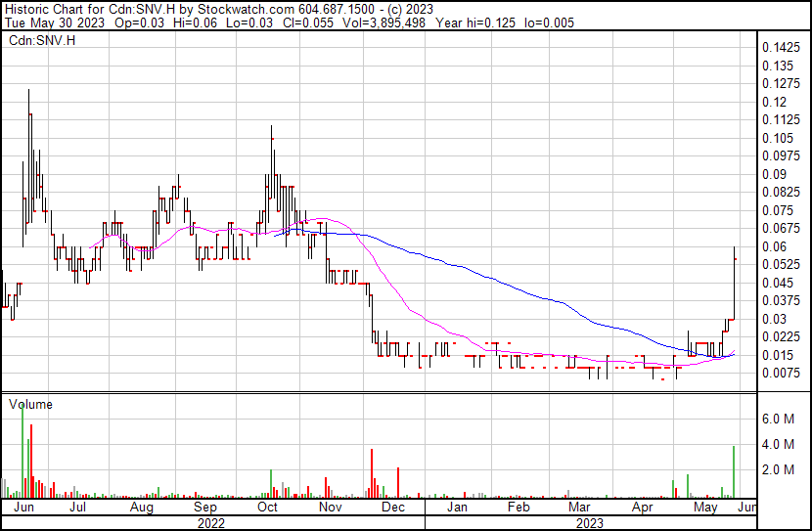The width and height of the screenshot is (812, 531).
Task: Click the tall green volume bar in late May
Action: [734, 470]
